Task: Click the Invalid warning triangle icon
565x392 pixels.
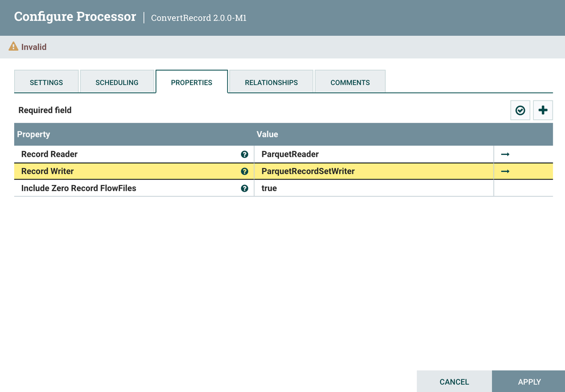Action: coord(14,46)
